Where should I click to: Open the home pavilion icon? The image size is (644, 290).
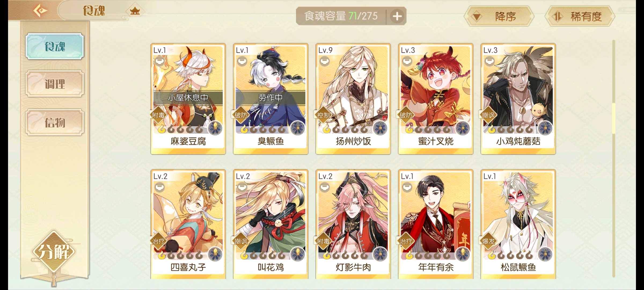[x=135, y=11]
